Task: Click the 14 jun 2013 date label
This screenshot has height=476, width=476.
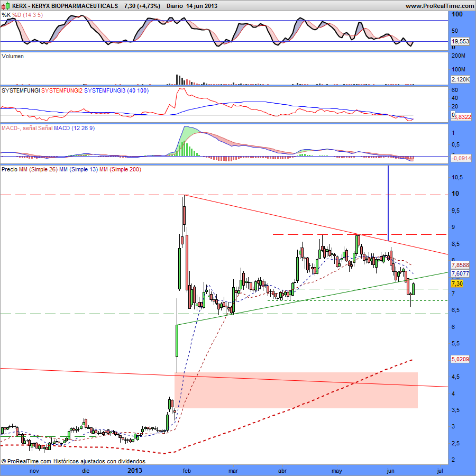Action: pos(202,6)
